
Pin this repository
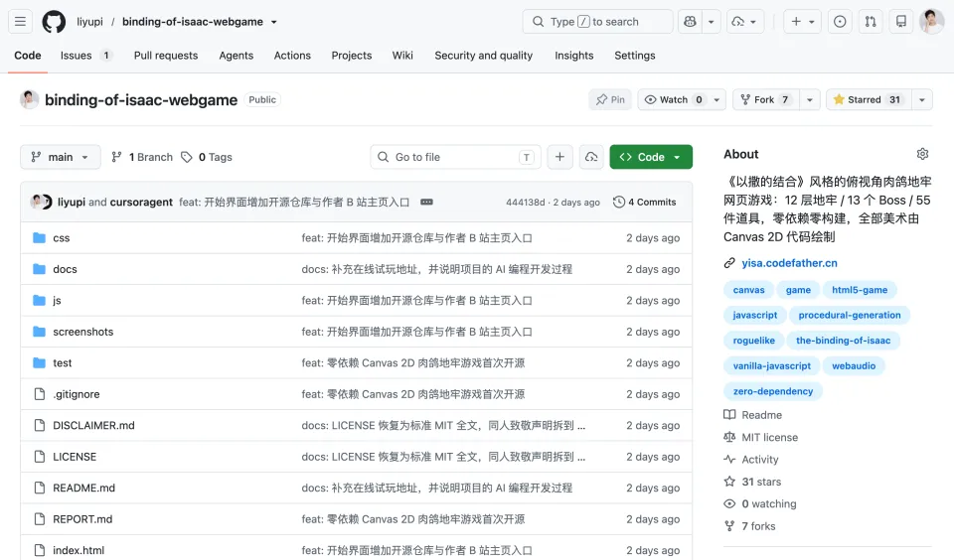tap(610, 99)
